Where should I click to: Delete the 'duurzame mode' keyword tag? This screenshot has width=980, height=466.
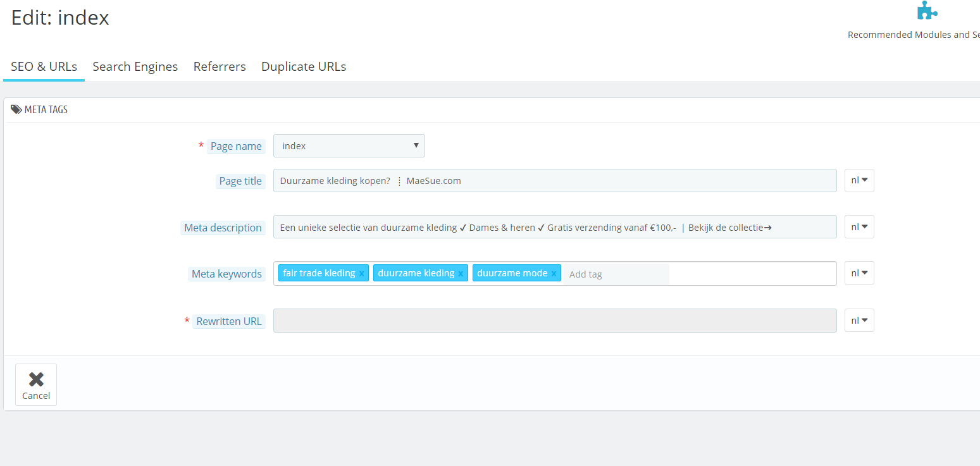pos(554,274)
